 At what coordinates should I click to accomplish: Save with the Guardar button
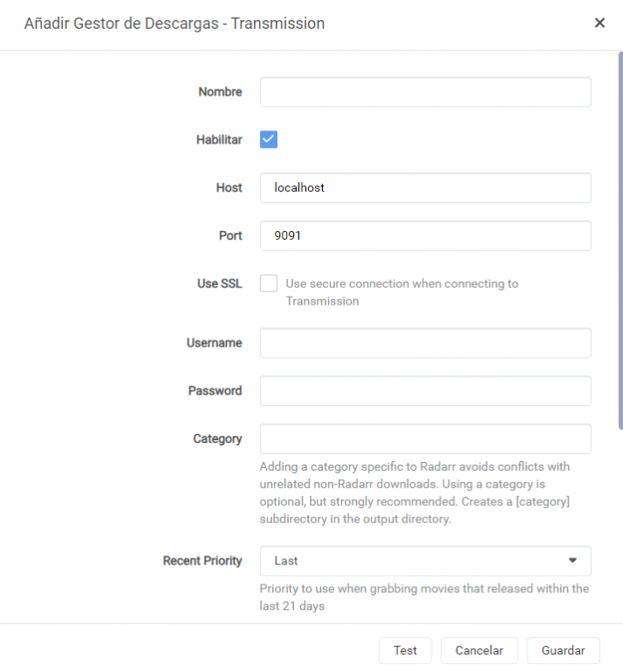(x=563, y=650)
